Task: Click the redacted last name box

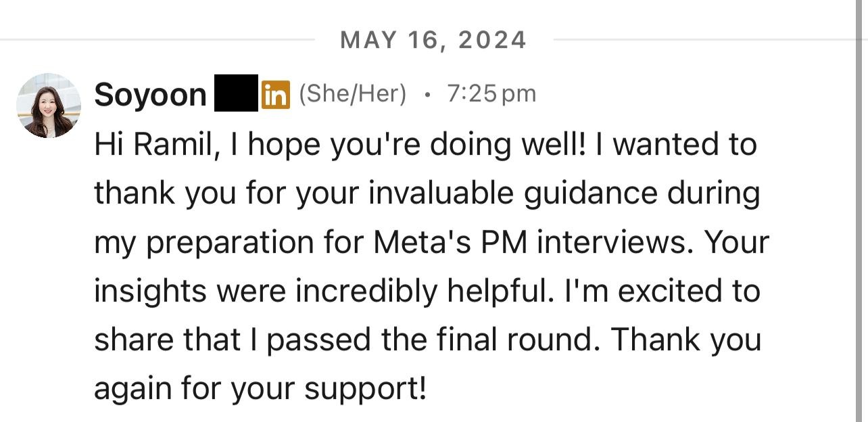Action: [236, 93]
